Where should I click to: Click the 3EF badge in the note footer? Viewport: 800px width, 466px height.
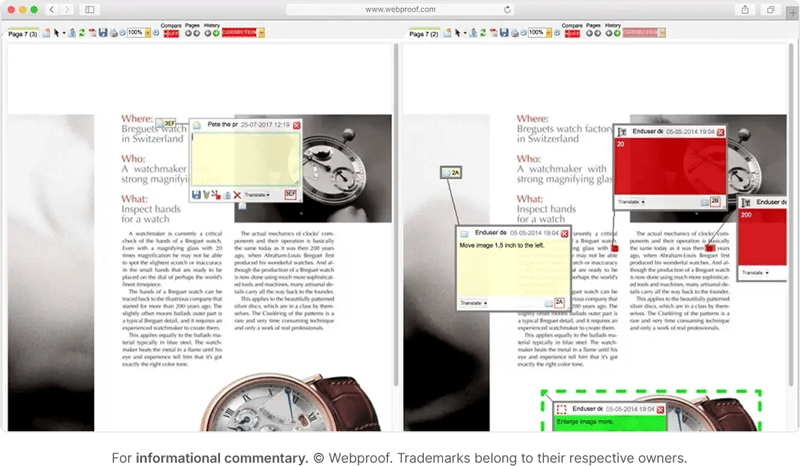tap(290, 194)
